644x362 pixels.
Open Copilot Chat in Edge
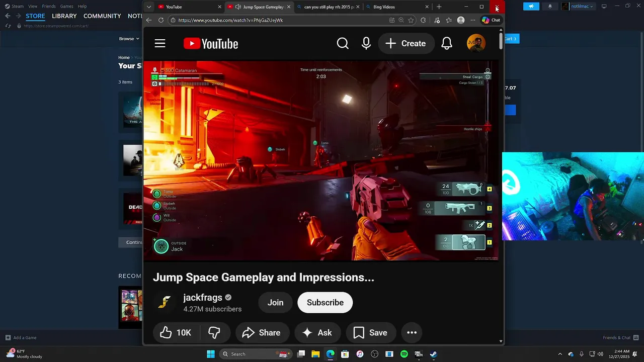[x=491, y=20]
